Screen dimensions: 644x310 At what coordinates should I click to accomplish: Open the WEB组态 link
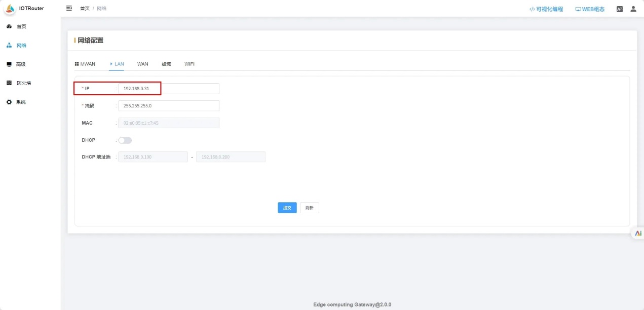590,9
